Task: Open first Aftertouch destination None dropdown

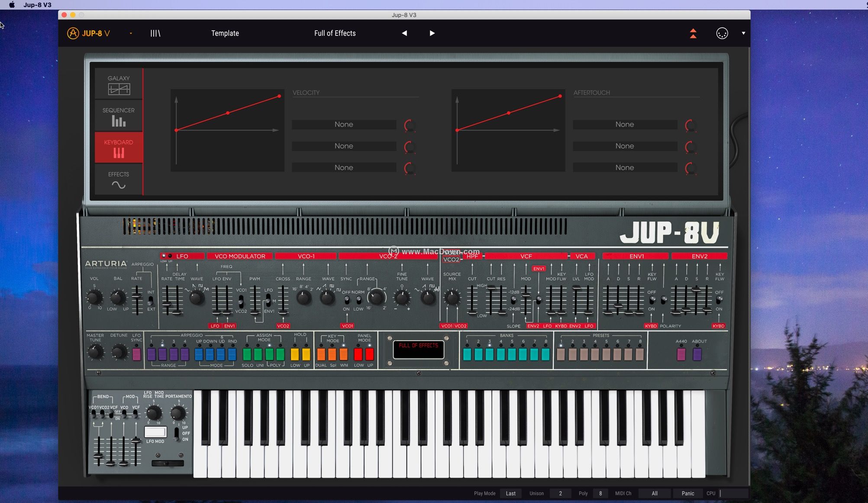Action: [x=625, y=125]
